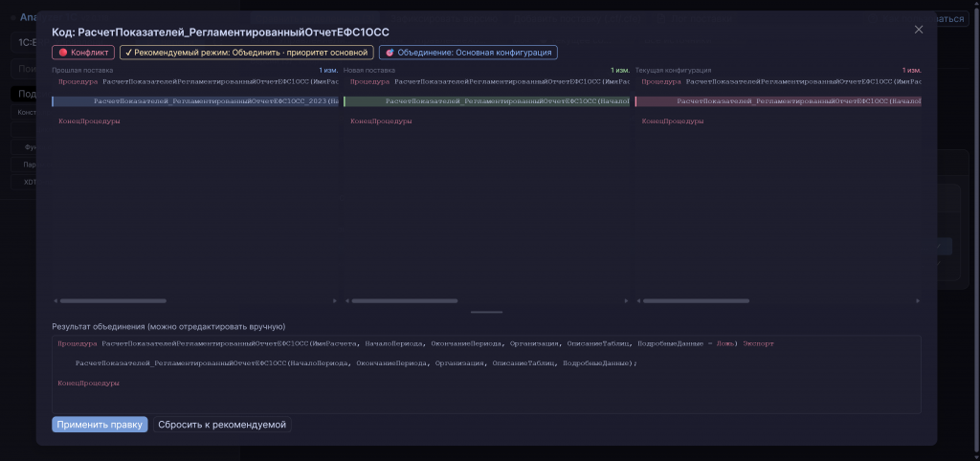Select green changed line in Новая поставка pane

tap(487, 101)
